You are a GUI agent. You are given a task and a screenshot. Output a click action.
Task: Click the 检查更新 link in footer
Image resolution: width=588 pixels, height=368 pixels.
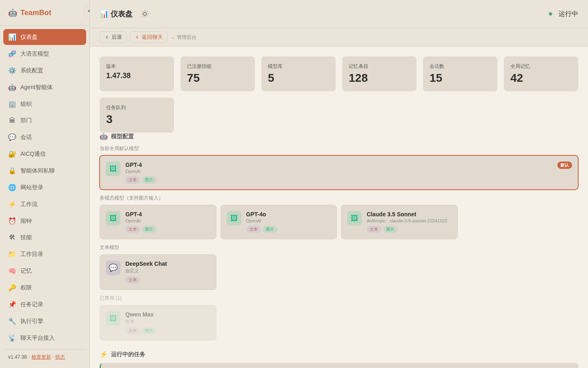point(41,357)
